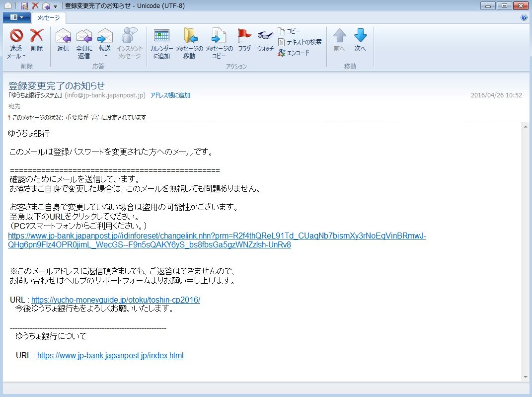Image resolution: width=532 pixels, height=397 pixels.
Task: Open the quick access toolbar customize arrow
Action: click(x=55, y=6)
